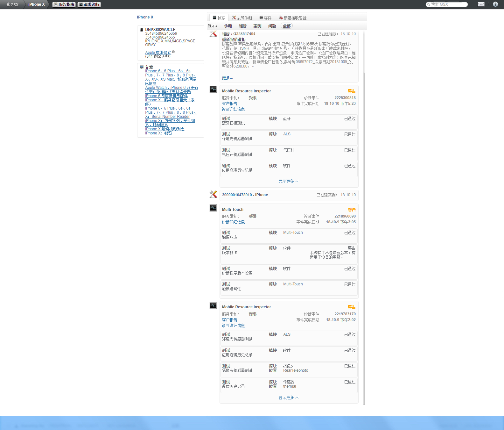Open the 新建接收暂挂 tab
Image resolution: width=504 pixels, height=430 pixels.
(293, 18)
